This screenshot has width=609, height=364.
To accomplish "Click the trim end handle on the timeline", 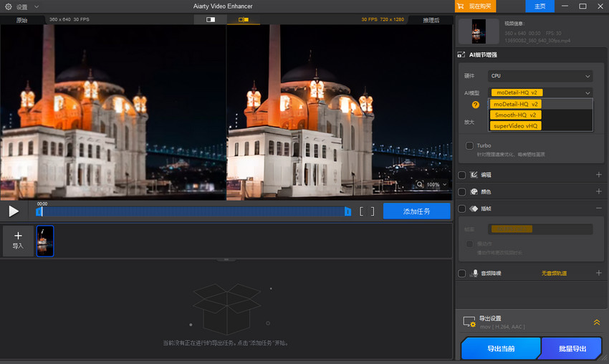I will pyautogui.click(x=347, y=211).
